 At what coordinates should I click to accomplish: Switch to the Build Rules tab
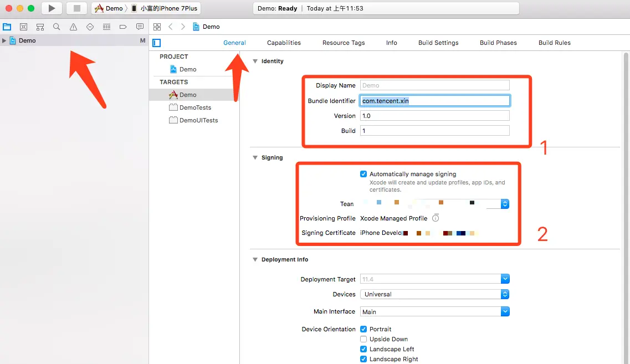click(555, 43)
